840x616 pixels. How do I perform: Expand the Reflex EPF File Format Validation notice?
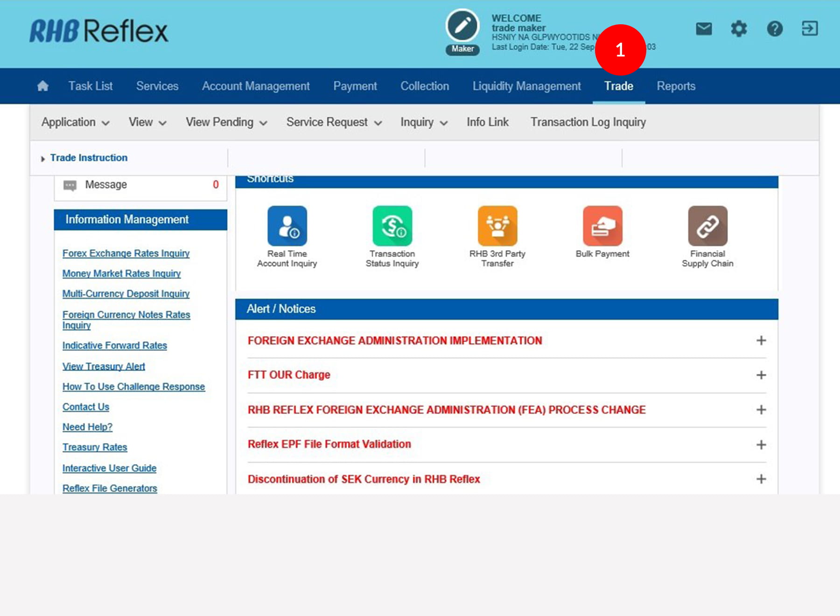[x=761, y=445]
